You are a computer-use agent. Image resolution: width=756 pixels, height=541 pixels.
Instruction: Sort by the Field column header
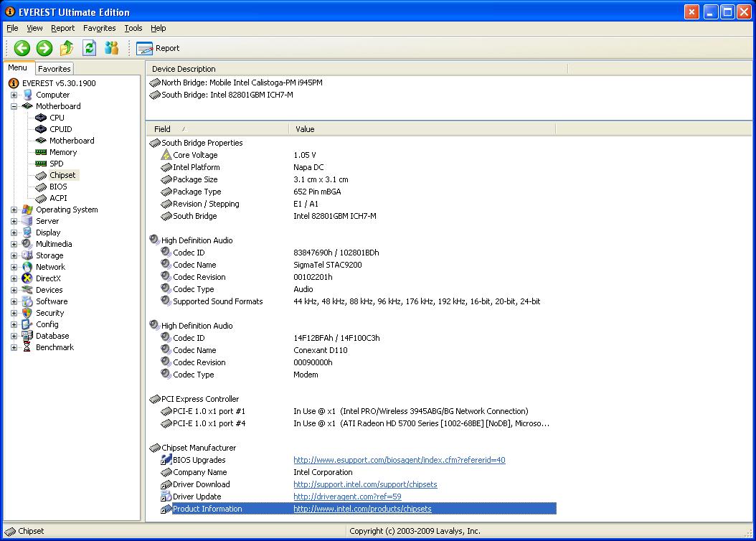tap(217, 129)
